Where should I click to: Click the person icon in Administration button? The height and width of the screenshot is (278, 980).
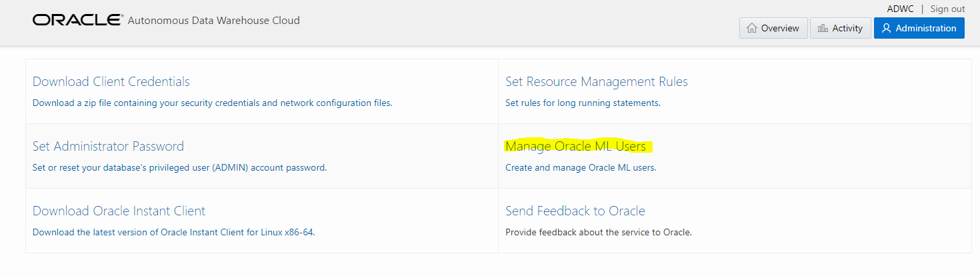pyautogui.click(x=887, y=28)
